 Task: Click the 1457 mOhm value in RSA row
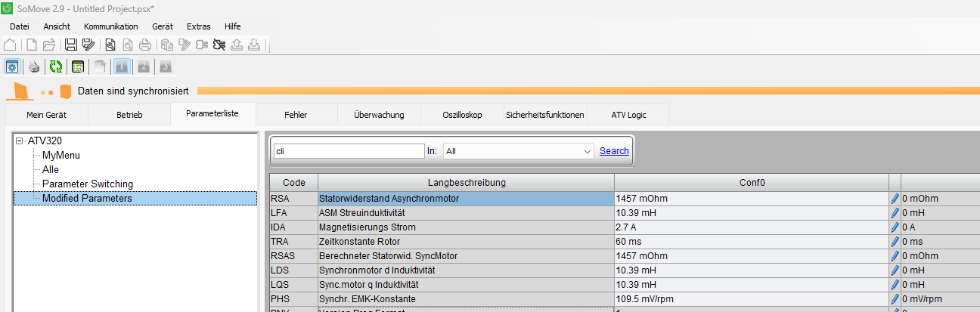click(x=752, y=199)
